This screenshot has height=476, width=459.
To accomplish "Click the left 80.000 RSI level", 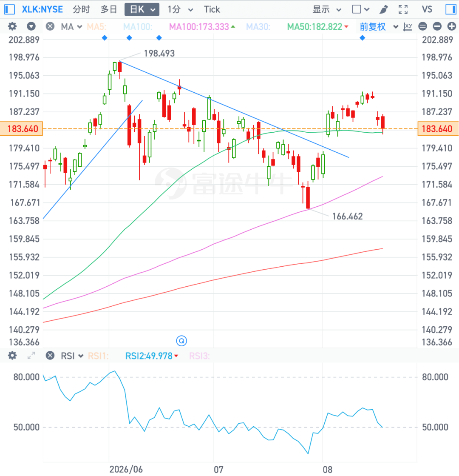I will point(26,377).
